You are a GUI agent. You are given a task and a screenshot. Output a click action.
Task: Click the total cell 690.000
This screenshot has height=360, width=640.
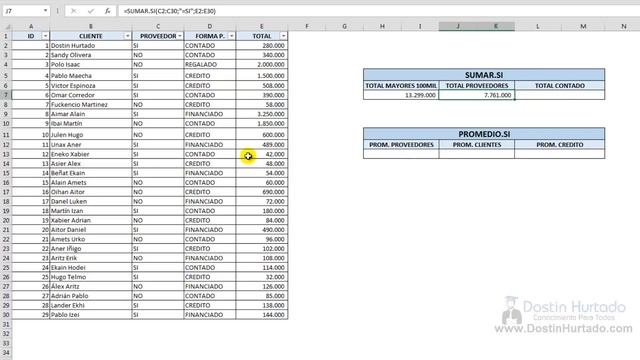pyautogui.click(x=262, y=192)
